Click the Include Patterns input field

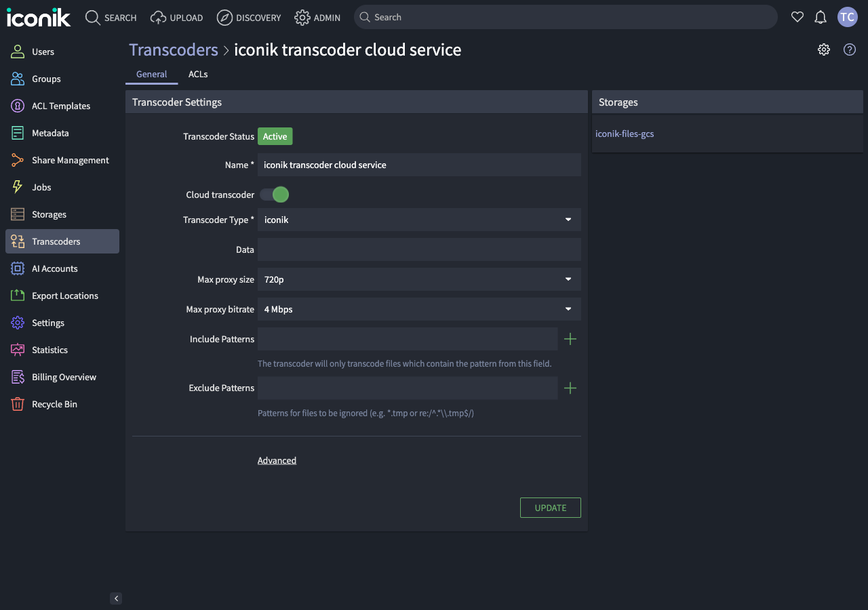pyautogui.click(x=407, y=339)
